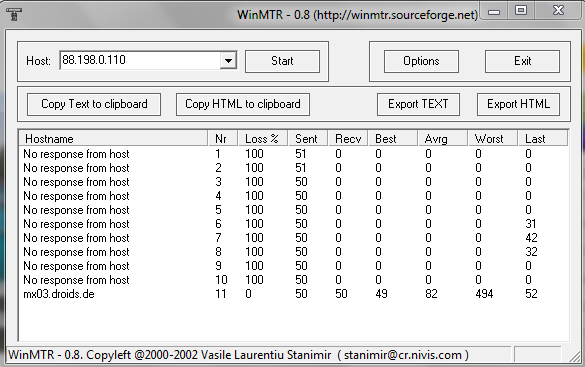Click Sent value 51 in hop 1 row
The image size is (585, 367).
(301, 154)
